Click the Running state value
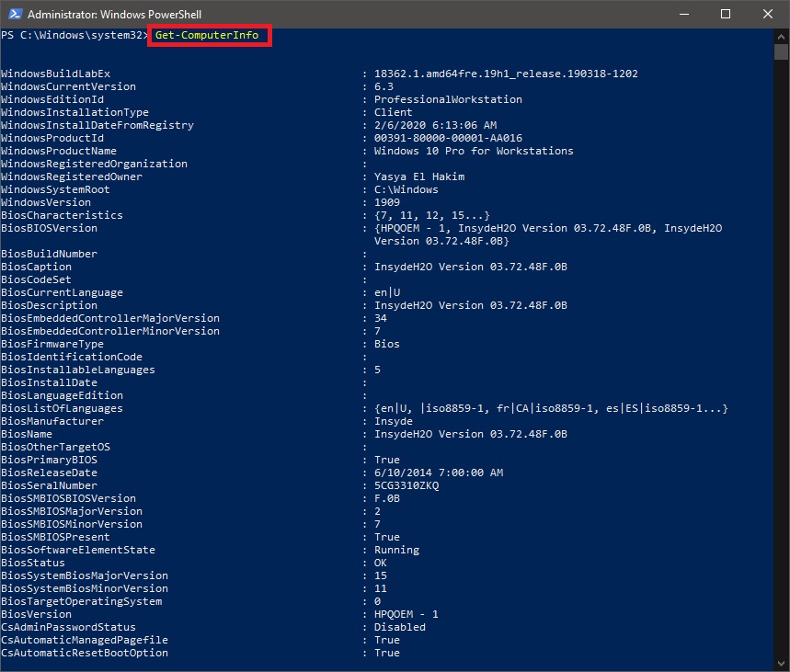This screenshot has width=790, height=672. [x=396, y=550]
